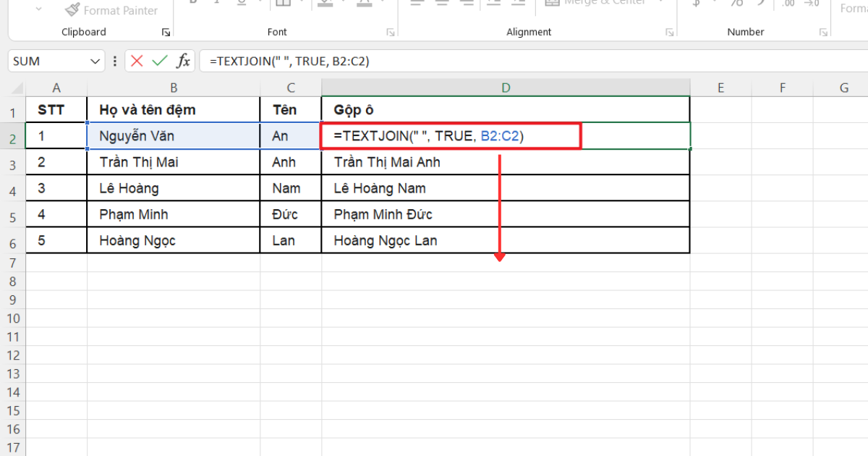Open Insert Function with the fx icon

point(184,62)
